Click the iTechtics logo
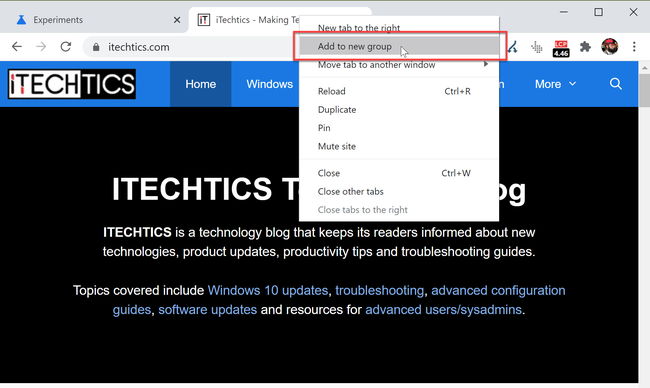Viewport: 650px width, 388px height. (x=72, y=84)
